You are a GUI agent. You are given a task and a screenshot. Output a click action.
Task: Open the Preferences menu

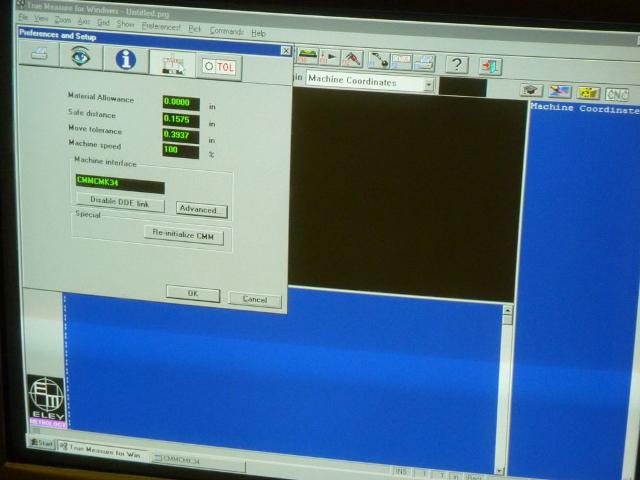pos(161,27)
